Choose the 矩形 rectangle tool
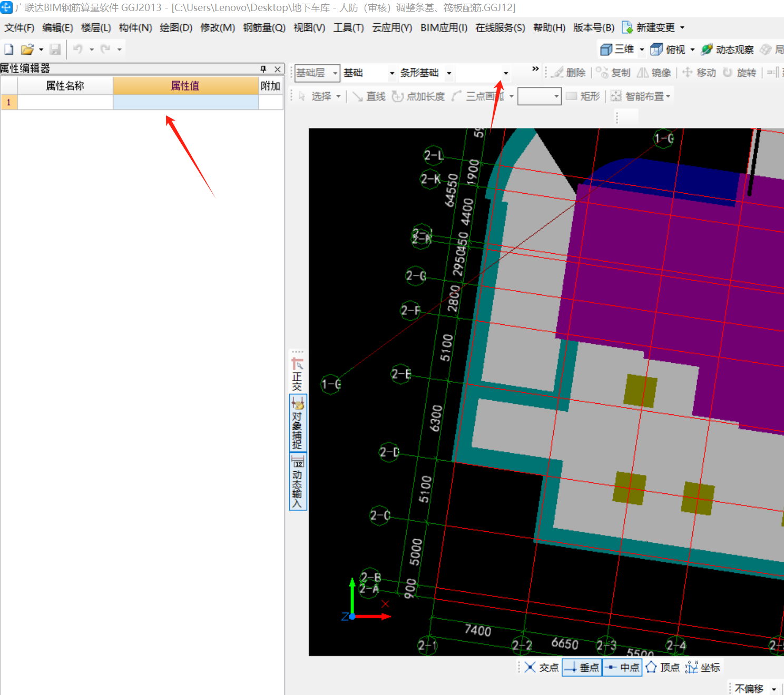 coord(583,96)
